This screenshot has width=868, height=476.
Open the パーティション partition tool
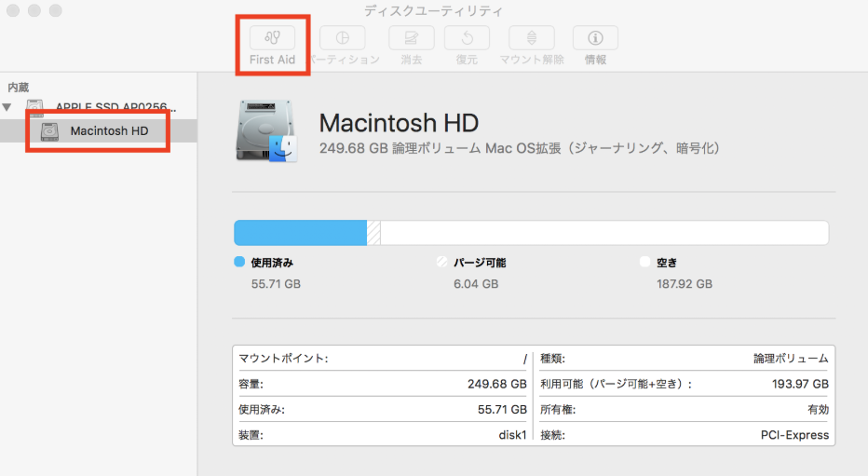[x=342, y=37]
